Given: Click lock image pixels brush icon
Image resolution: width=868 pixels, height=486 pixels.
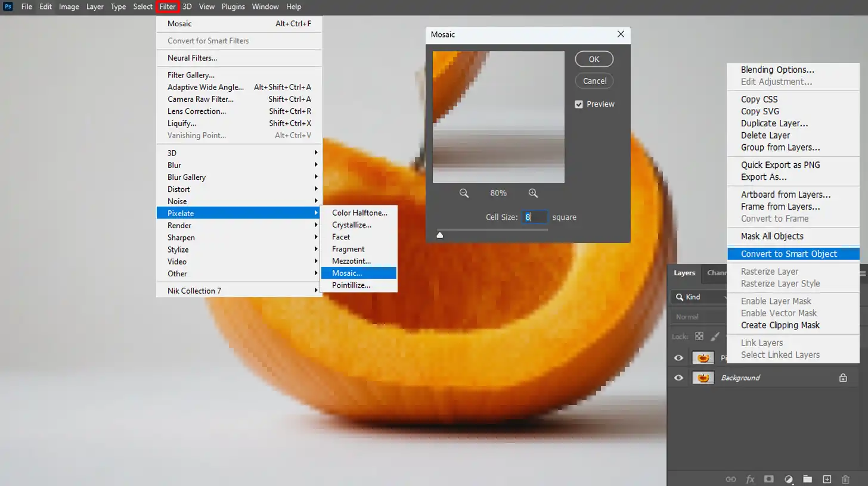Looking at the screenshot, I should click(715, 336).
